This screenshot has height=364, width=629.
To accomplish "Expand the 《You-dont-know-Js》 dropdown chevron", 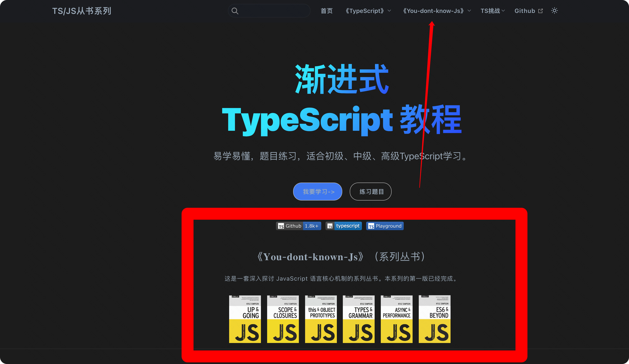I will click(x=469, y=11).
